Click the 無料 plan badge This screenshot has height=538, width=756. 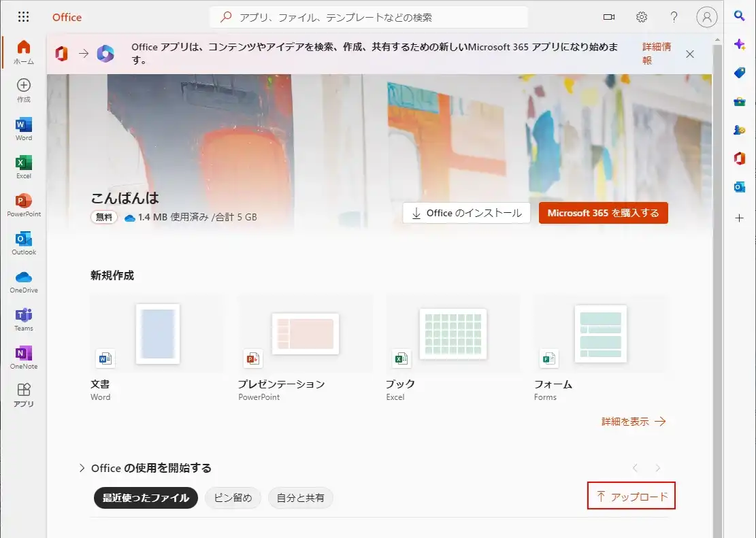coord(103,218)
